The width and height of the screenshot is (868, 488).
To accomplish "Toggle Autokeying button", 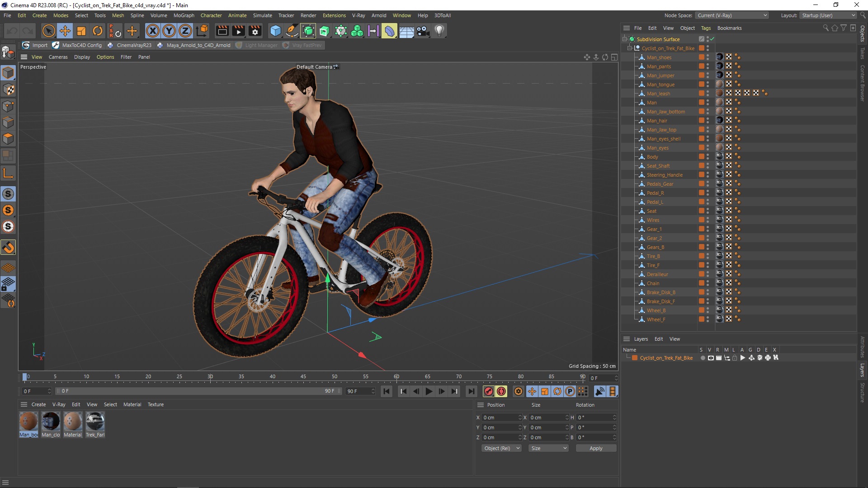I will coord(501,391).
